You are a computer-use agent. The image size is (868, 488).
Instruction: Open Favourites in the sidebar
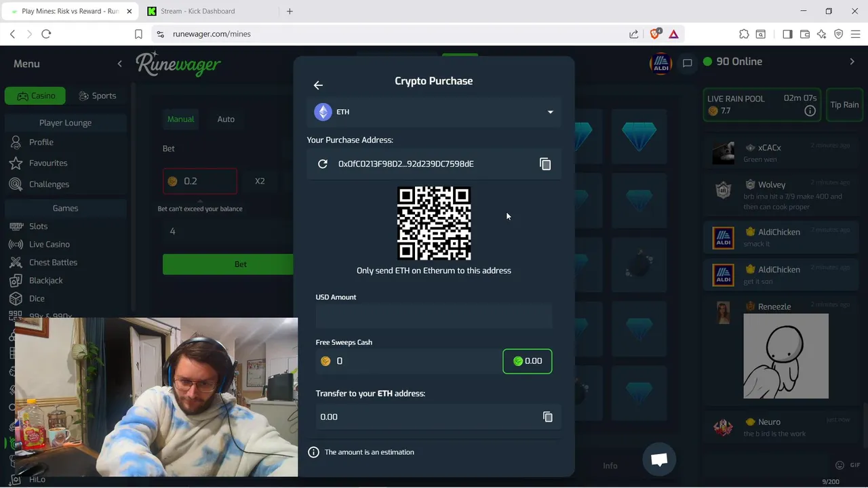coord(48,163)
